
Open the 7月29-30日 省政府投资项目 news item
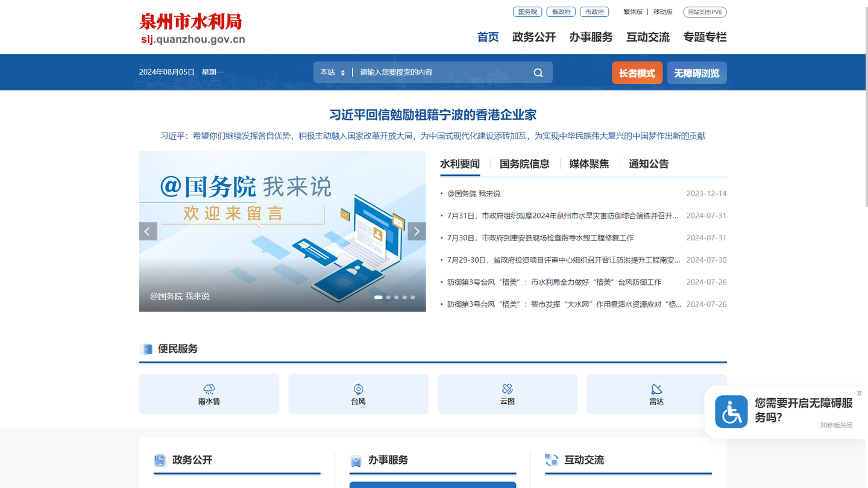click(564, 260)
